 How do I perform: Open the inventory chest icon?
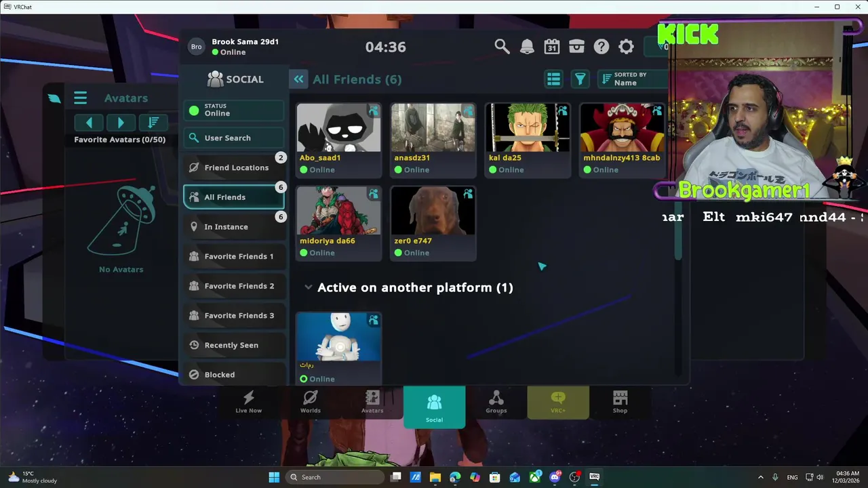pyautogui.click(x=576, y=46)
